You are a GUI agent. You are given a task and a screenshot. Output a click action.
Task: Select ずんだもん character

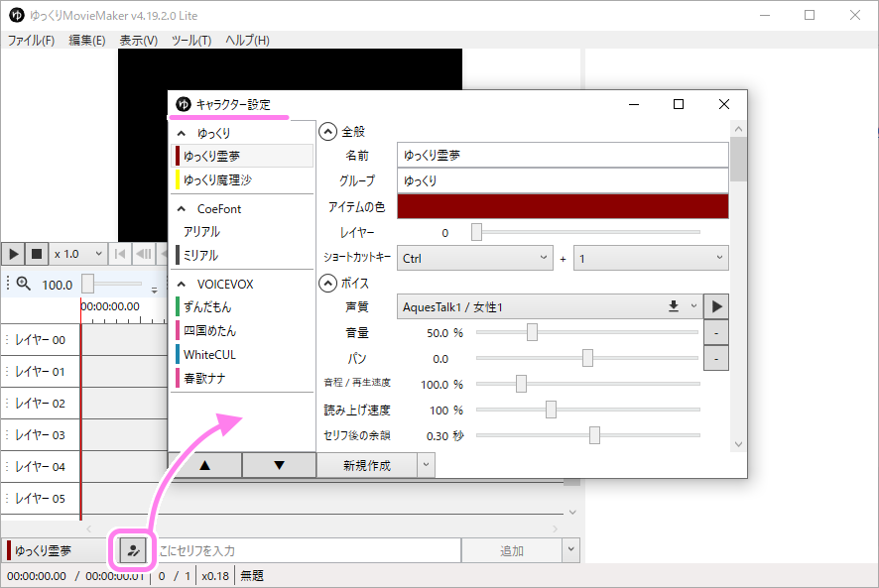[242, 306]
